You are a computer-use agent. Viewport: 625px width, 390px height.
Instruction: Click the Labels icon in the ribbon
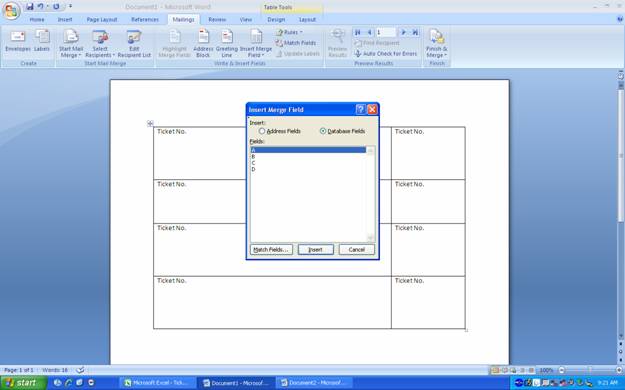coord(42,40)
